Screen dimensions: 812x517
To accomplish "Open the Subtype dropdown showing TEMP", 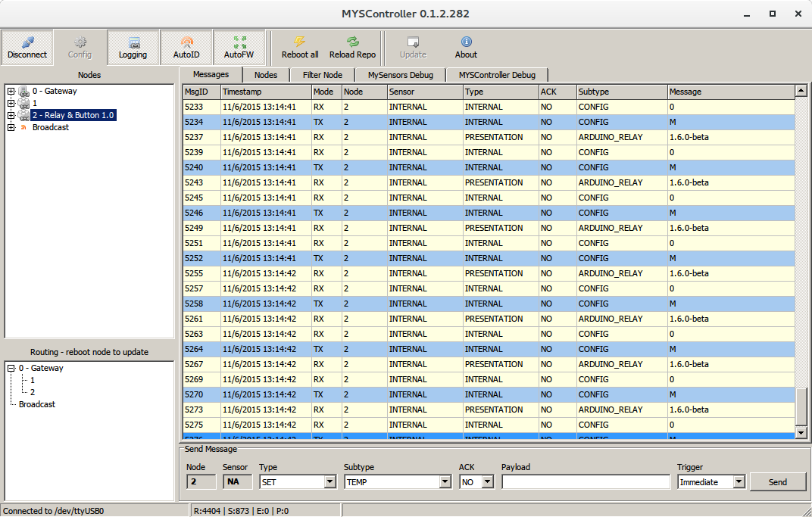I will click(445, 482).
